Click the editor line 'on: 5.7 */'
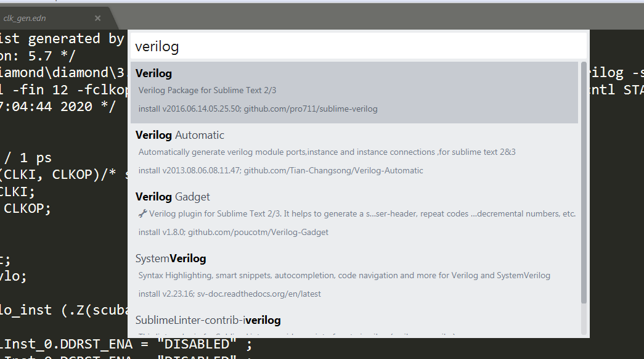Image resolution: width=644 pixels, height=359 pixels. coord(38,56)
